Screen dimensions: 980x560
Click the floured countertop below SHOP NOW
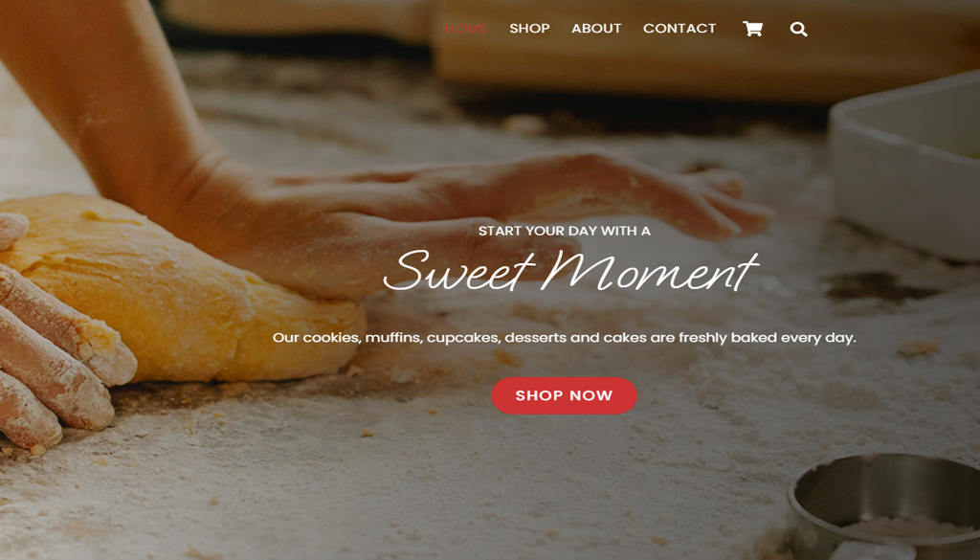point(563,475)
